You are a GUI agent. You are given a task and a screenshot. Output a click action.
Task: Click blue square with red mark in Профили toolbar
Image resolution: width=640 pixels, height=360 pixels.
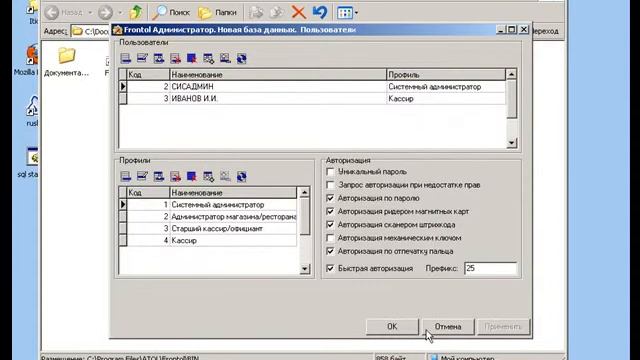tap(192, 176)
